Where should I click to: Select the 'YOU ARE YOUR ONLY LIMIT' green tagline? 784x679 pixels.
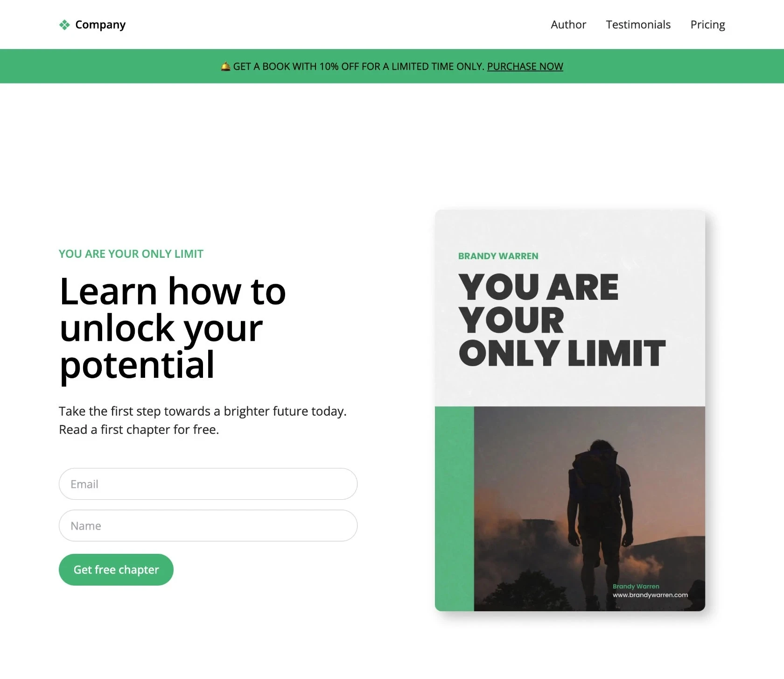click(131, 254)
